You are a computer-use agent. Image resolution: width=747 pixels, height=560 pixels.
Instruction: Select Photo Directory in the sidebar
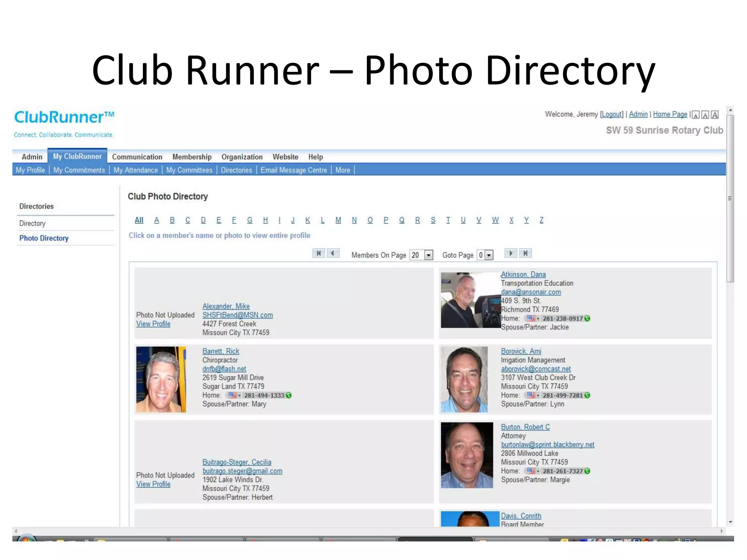(44, 238)
